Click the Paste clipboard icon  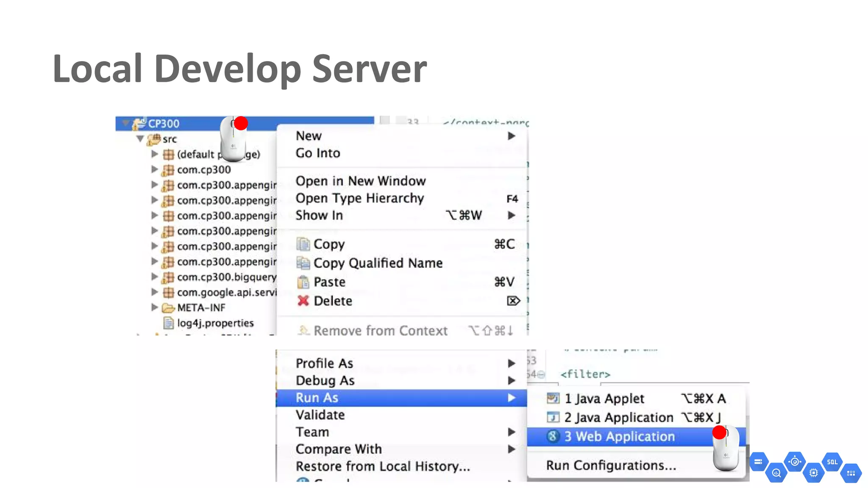point(303,282)
